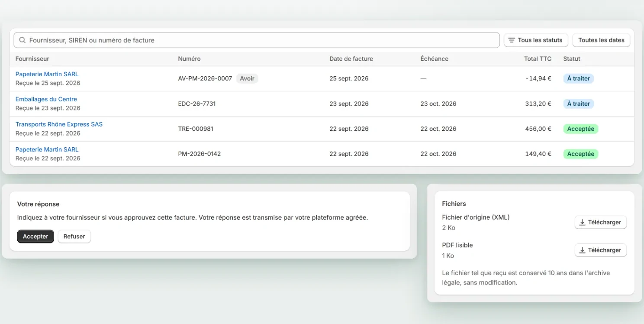Click "Reçue le 23 sept. 2026" under Emballages du Centre
The width and height of the screenshot is (644, 324).
pyautogui.click(x=48, y=108)
